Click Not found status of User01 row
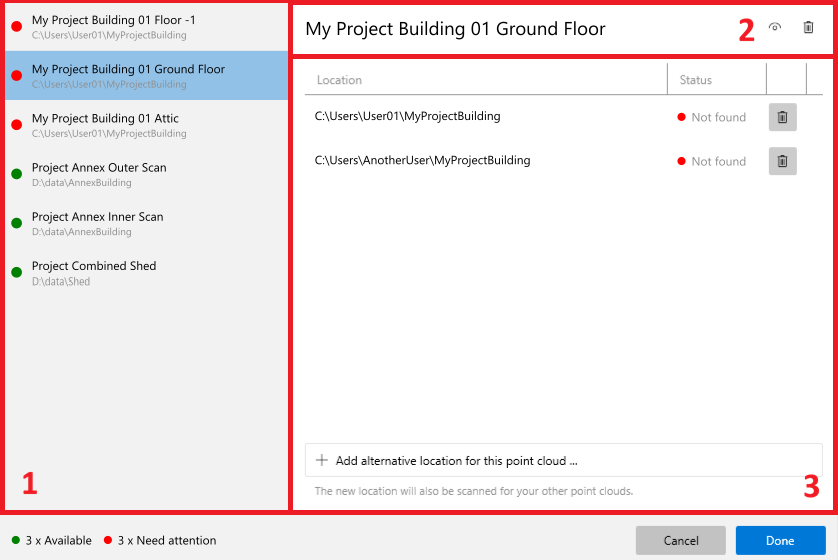 [x=718, y=117]
